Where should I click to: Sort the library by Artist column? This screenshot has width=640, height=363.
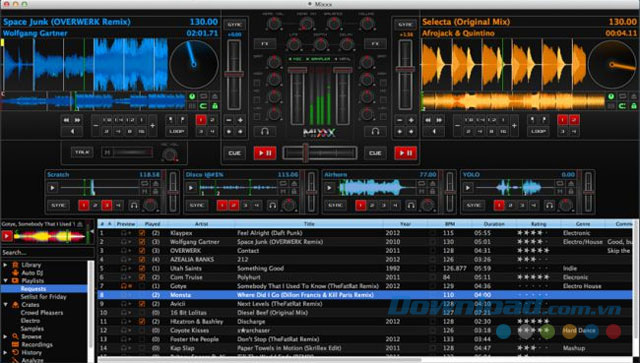point(201,224)
